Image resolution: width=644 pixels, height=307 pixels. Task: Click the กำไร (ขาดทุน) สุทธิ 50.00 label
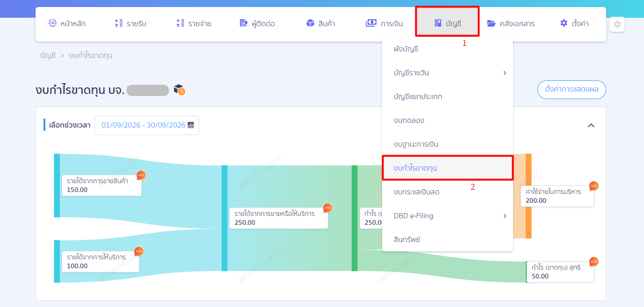point(560,272)
